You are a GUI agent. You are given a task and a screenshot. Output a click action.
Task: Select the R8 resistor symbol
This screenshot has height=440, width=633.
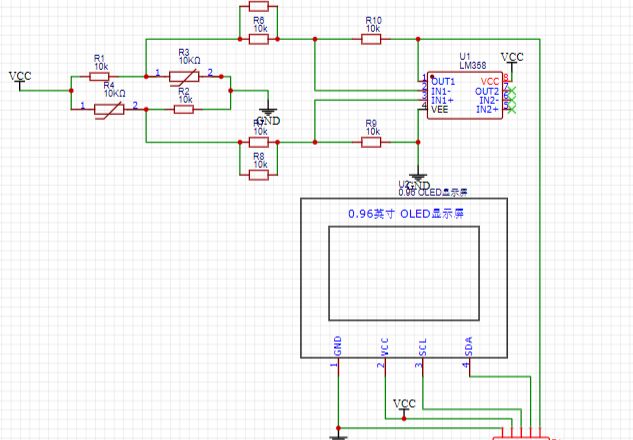coord(259,175)
